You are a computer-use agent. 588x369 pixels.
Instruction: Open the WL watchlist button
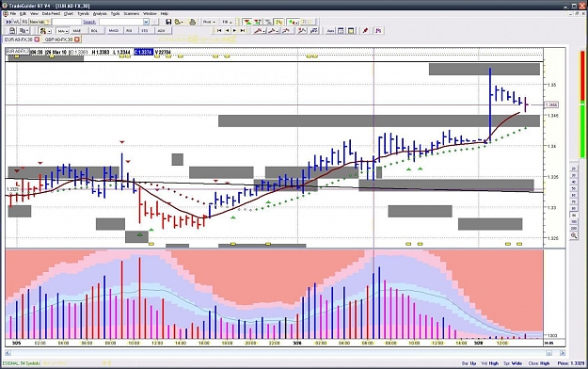coord(16,22)
